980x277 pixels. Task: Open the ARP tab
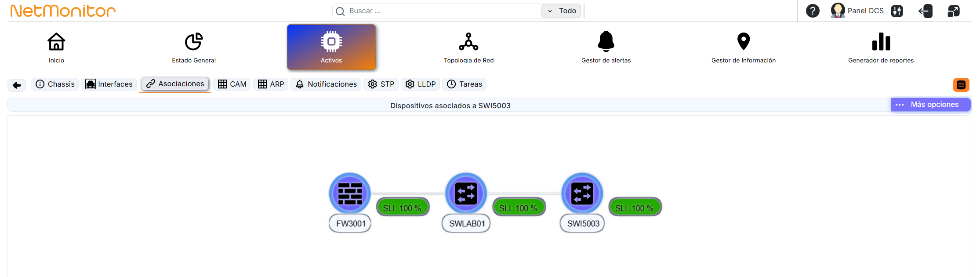[x=271, y=84]
